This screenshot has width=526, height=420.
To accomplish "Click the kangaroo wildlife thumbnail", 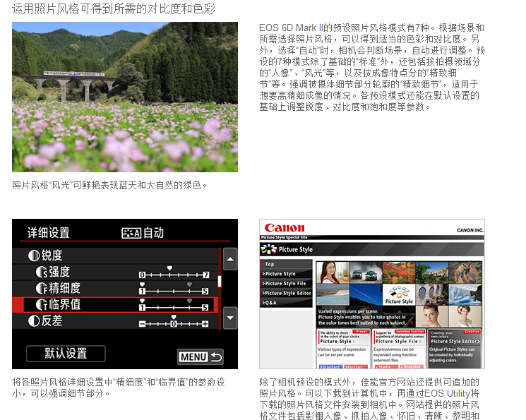I will (x=465, y=272).
